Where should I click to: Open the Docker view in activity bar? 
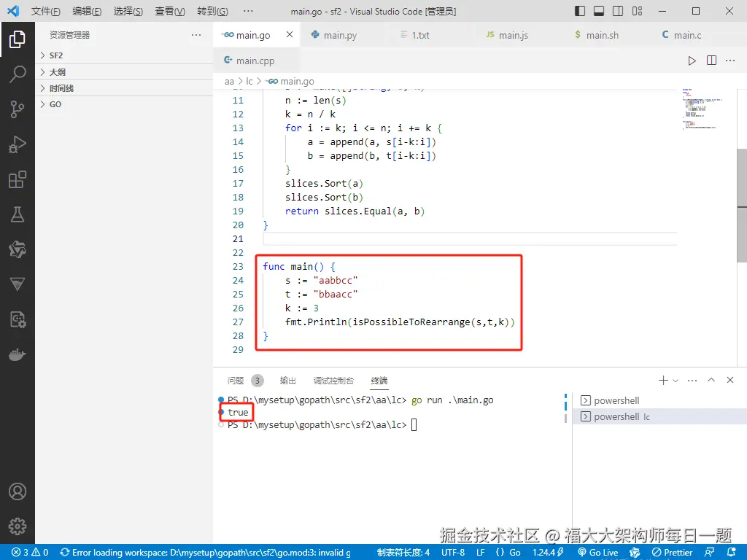pos(18,355)
